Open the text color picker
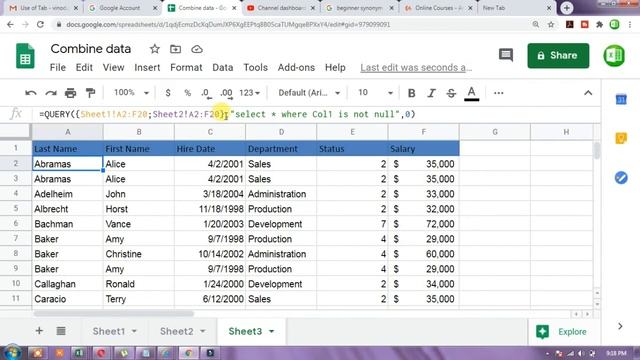This screenshot has height=360, width=640. [x=471, y=93]
